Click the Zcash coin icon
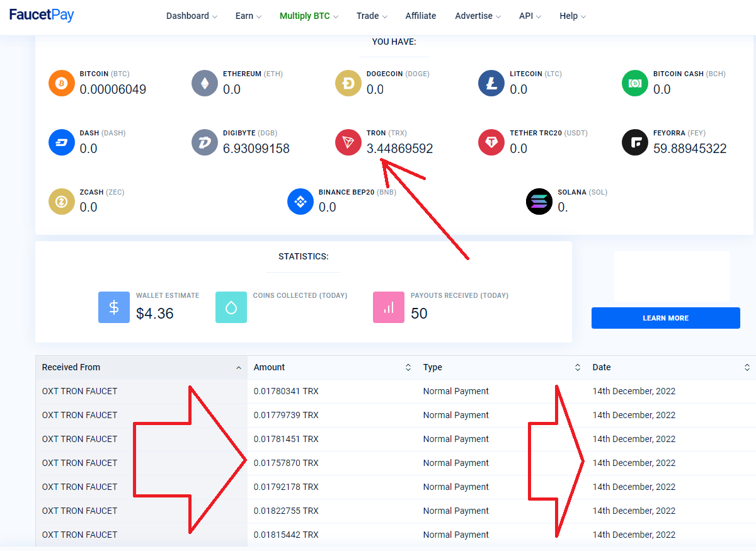Screen dimensions: 756x551 [x=62, y=202]
